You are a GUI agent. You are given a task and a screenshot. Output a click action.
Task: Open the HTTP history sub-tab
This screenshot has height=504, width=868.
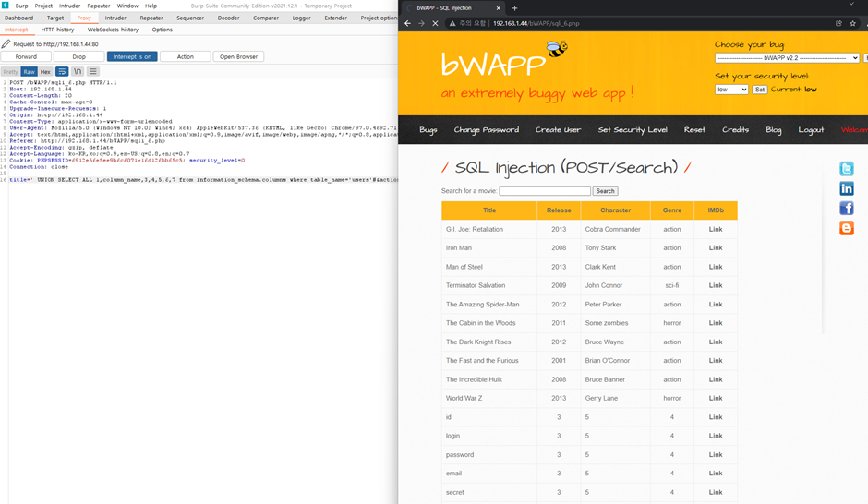57,30
